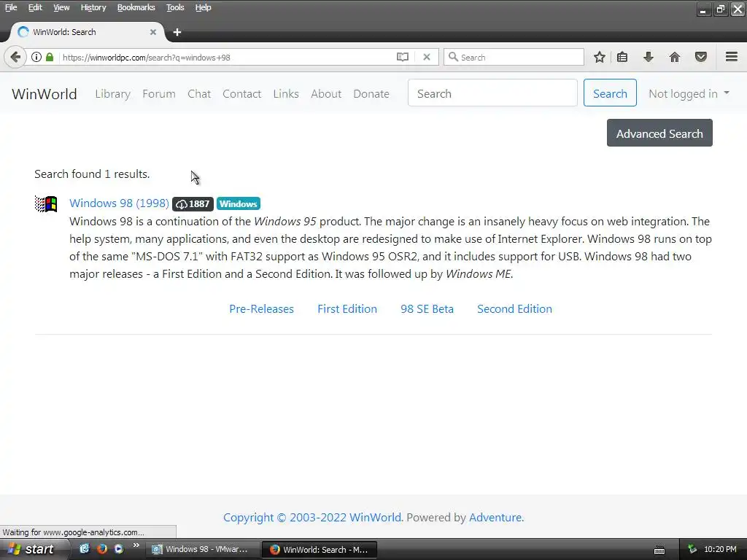Open downloads arrow icon

point(649,57)
